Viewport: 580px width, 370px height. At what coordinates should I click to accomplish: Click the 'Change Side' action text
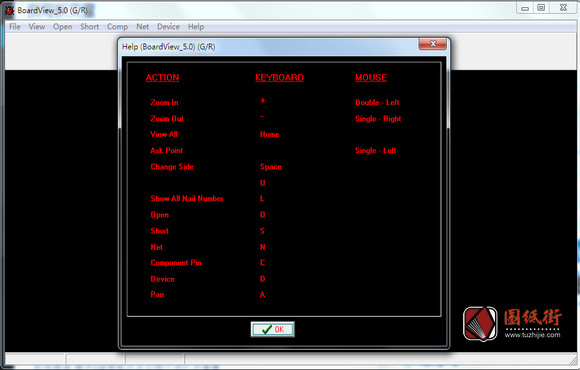tap(172, 167)
